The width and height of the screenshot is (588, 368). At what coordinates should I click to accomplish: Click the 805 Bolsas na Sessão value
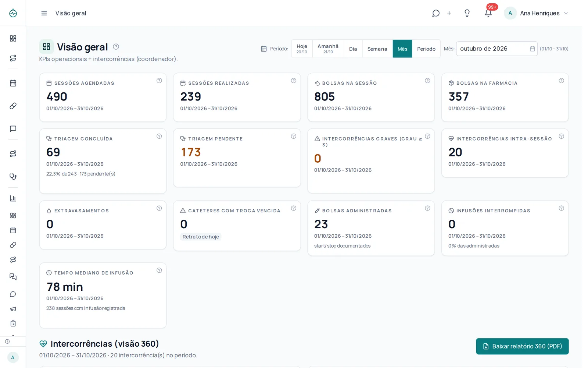point(325,96)
